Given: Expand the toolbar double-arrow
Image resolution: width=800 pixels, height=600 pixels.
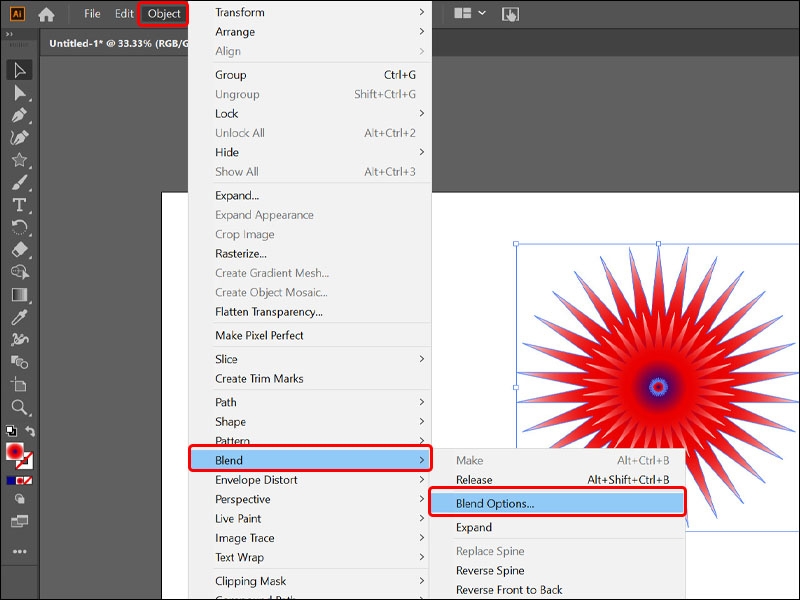Looking at the screenshot, I should click(x=9, y=34).
